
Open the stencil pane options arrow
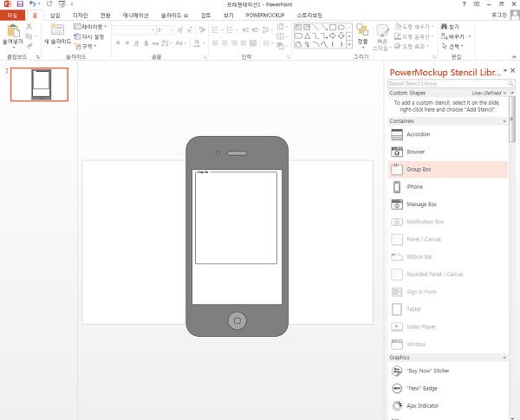coord(505,70)
